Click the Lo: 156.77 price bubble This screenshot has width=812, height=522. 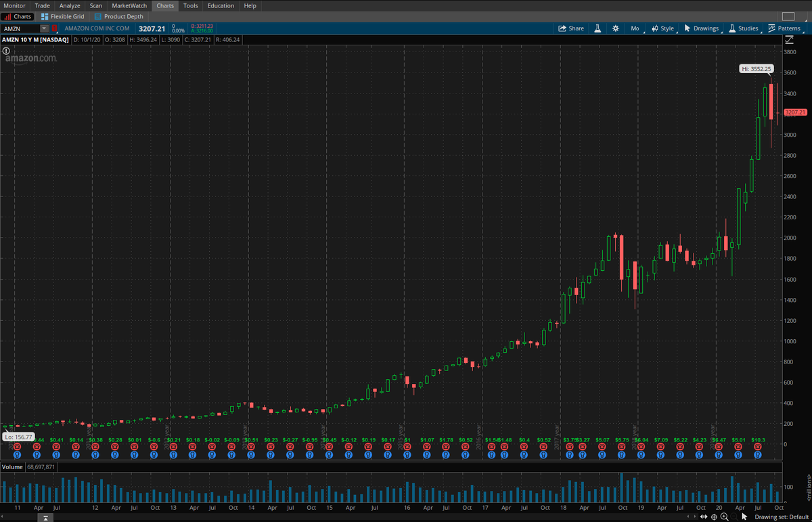[18, 437]
